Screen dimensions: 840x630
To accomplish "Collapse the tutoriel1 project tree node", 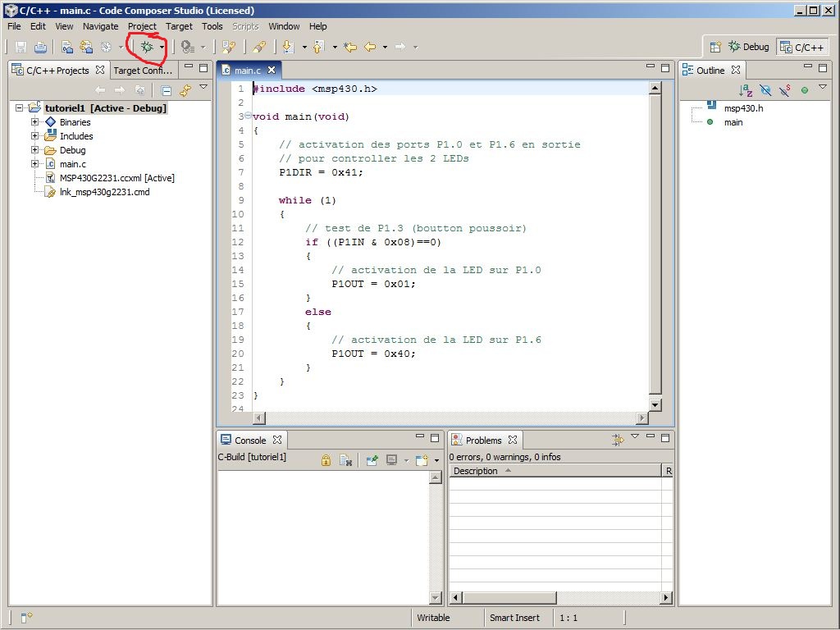I will 20,107.
